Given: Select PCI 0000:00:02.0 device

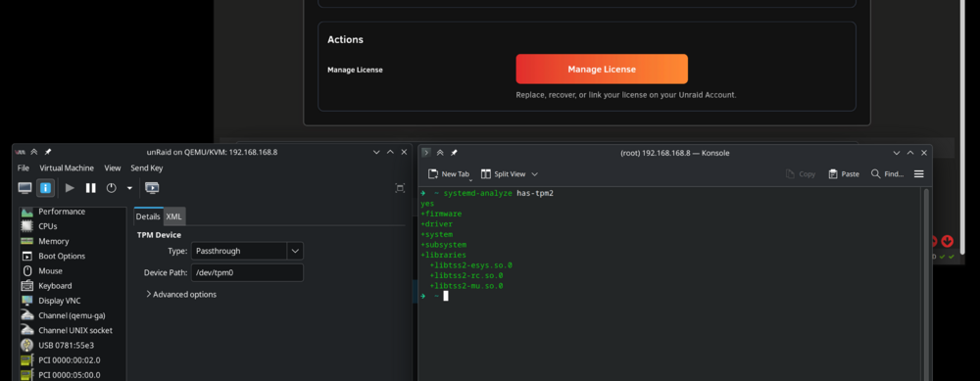Looking at the screenshot, I should [73, 359].
